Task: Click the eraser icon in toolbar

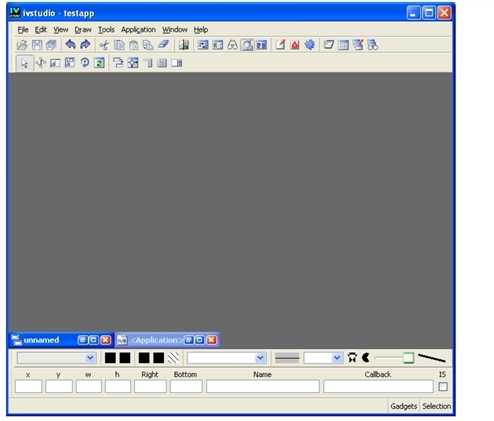Action: pos(163,45)
